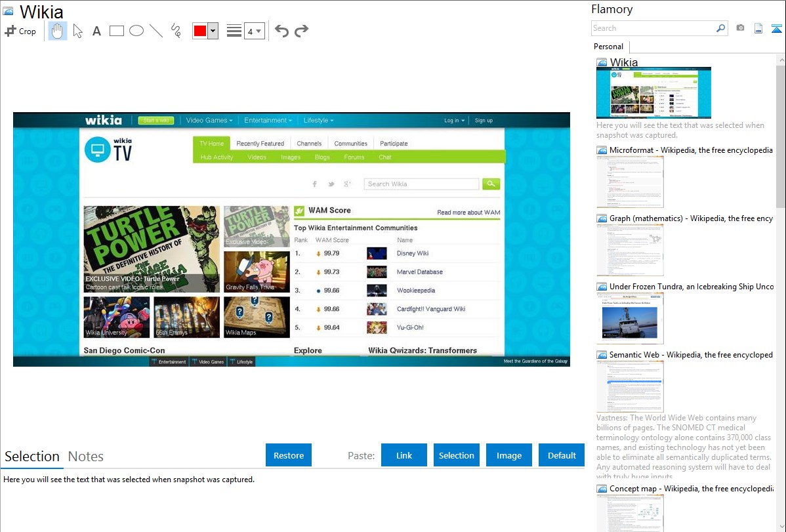Viewport: 786px width, 532px height.
Task: Undo the last annotation
Action: click(x=281, y=31)
